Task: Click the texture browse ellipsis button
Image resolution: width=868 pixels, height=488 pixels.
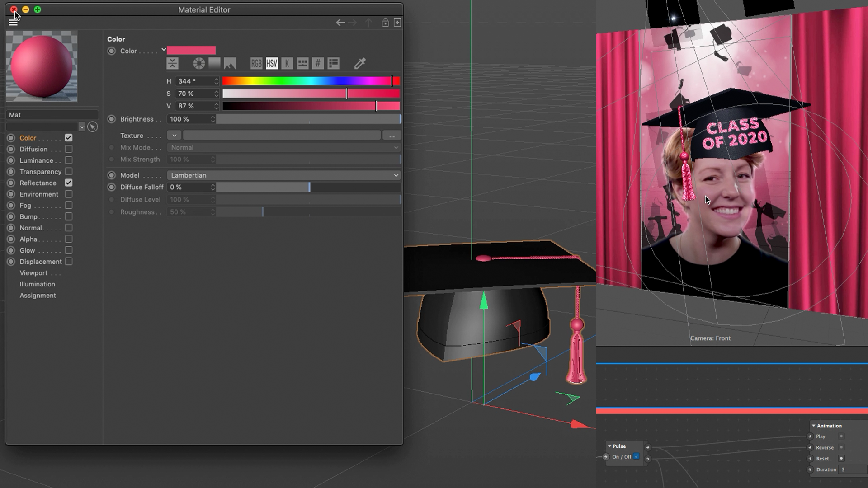Action: coord(392,136)
